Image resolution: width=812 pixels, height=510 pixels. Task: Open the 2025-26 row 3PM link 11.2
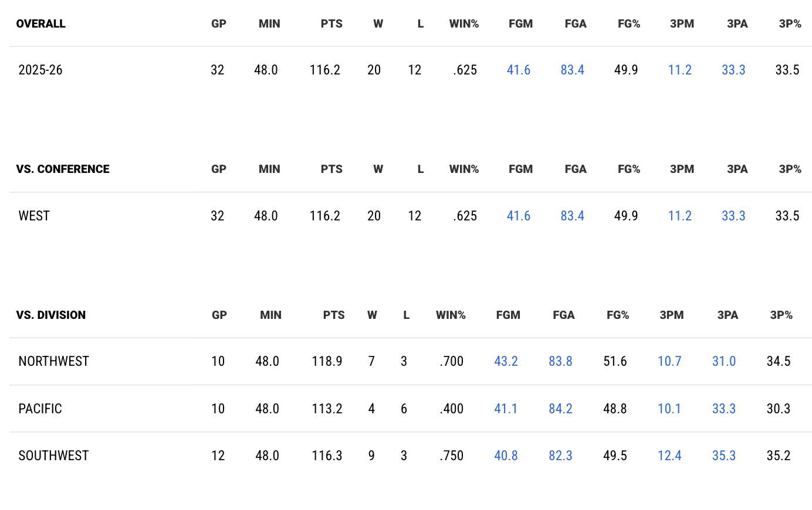[x=679, y=70]
